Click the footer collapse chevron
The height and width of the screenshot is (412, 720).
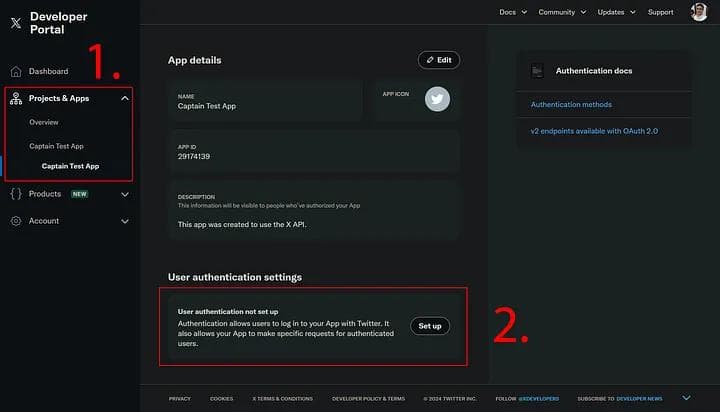point(686,398)
